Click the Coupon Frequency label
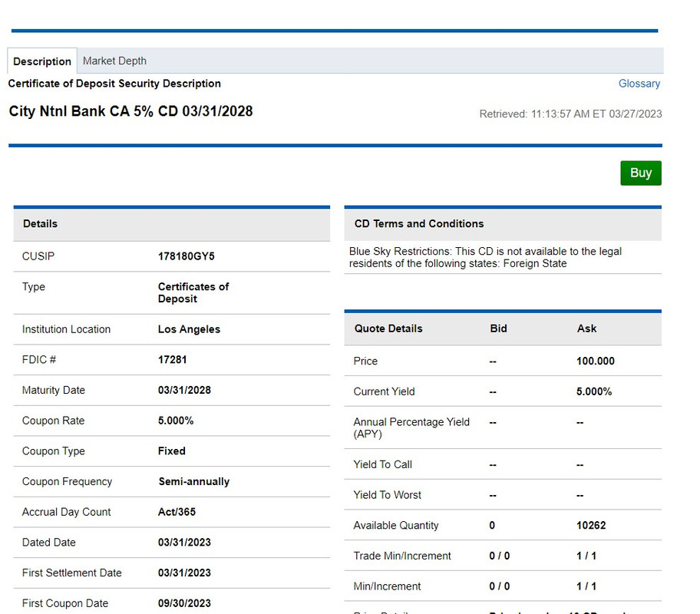Screen dimensions: 700x614 point(67,481)
